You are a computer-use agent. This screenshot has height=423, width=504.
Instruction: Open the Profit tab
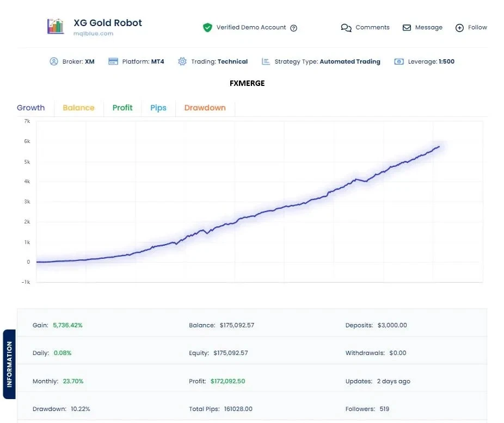(122, 108)
